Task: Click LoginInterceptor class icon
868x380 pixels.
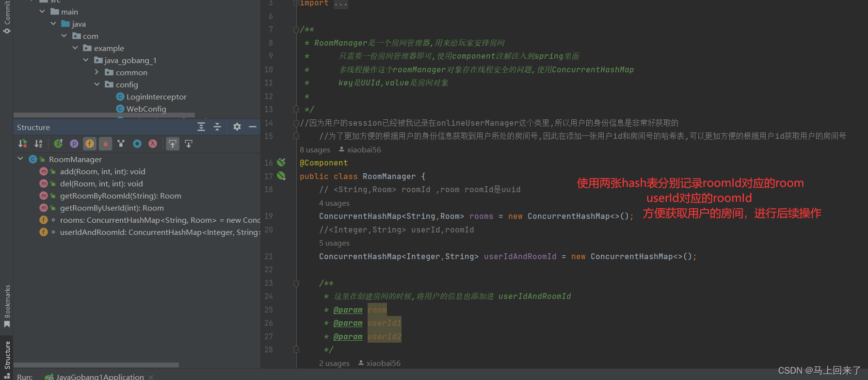Action: 120,97
